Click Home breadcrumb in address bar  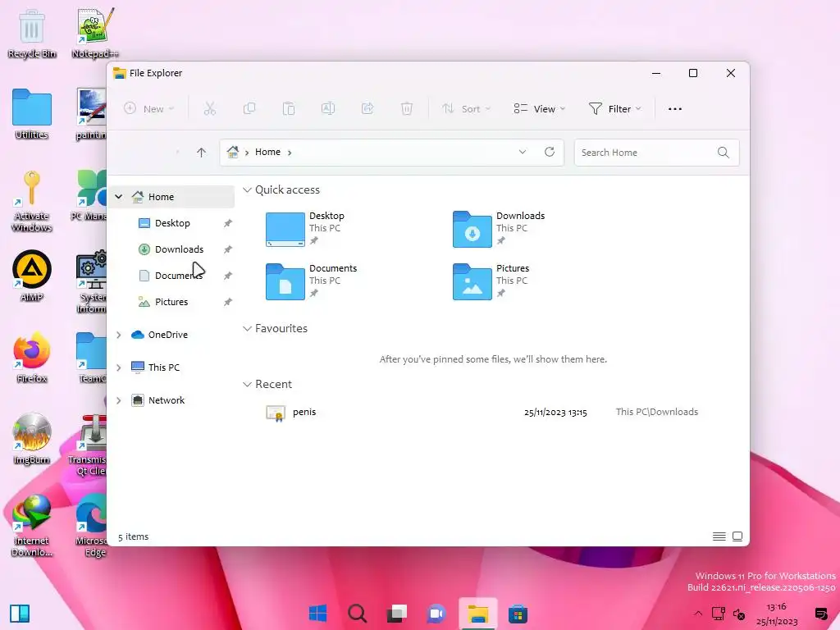tap(268, 152)
